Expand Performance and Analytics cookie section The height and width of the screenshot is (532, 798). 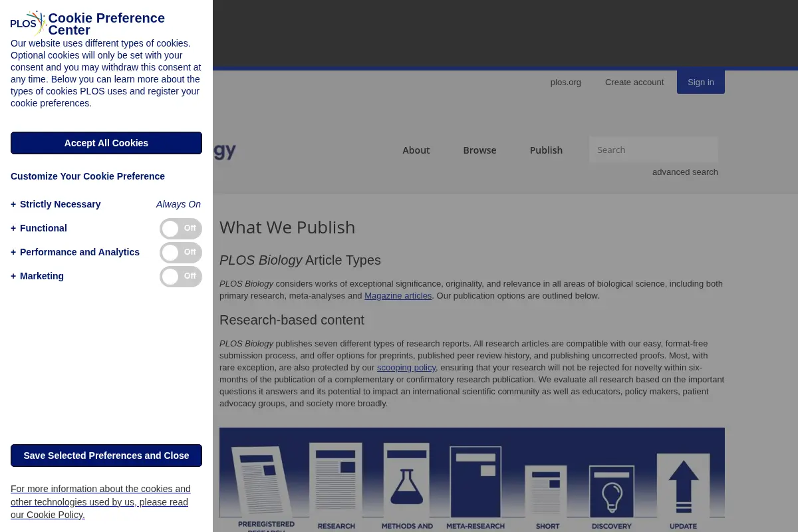point(75,252)
